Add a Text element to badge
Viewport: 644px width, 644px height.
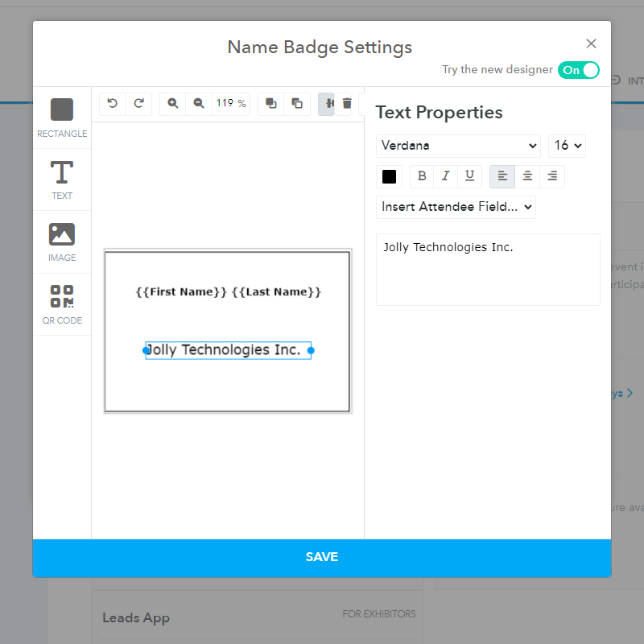point(62,180)
